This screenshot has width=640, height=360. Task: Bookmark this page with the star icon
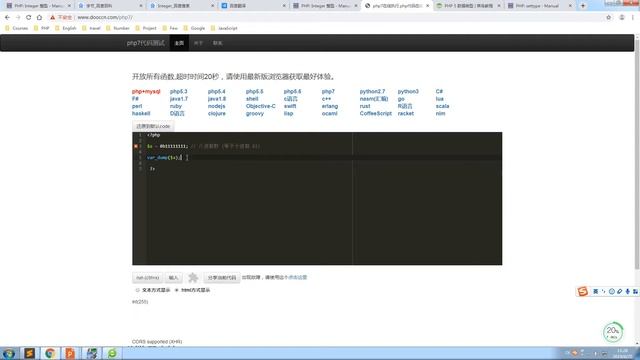(x=609, y=18)
